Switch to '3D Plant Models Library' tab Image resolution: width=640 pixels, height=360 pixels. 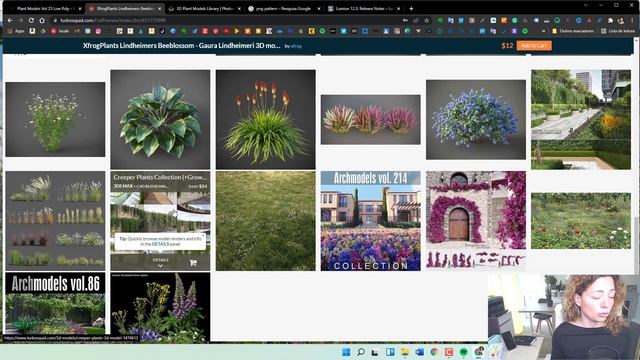point(204,9)
